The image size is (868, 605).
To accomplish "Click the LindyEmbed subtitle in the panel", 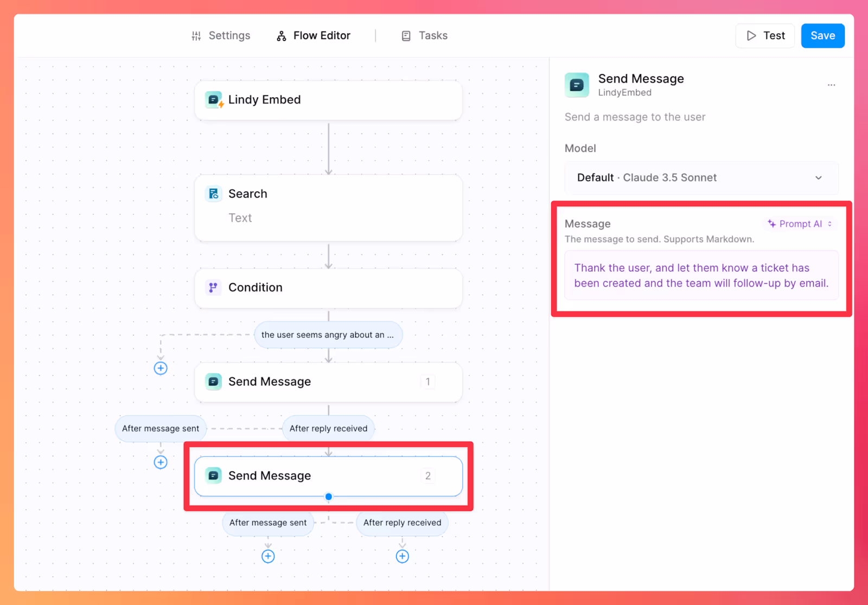I will (x=624, y=93).
